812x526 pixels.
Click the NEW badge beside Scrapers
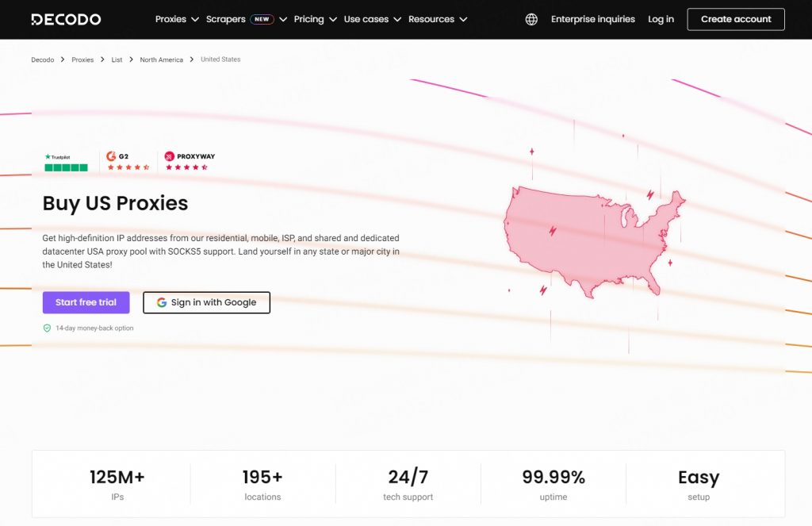click(262, 19)
